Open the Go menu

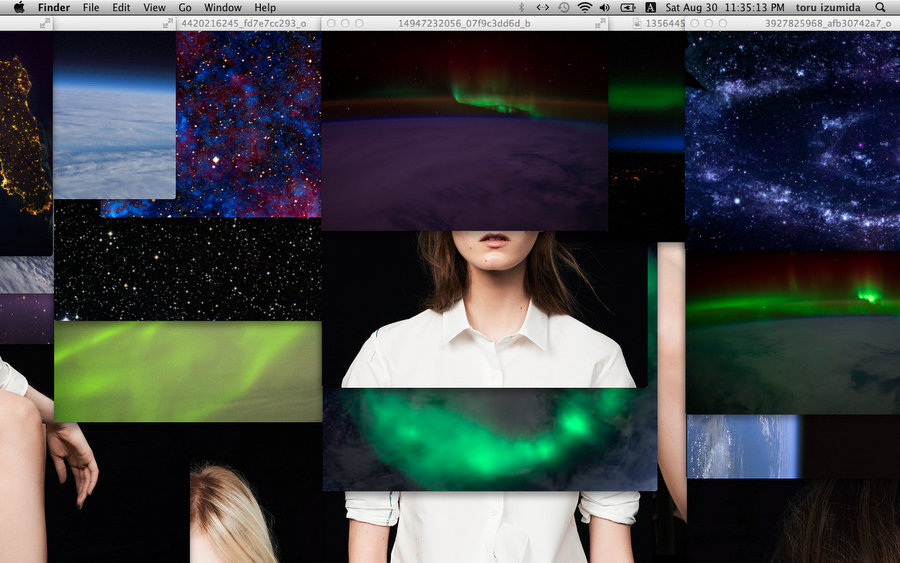(185, 7)
